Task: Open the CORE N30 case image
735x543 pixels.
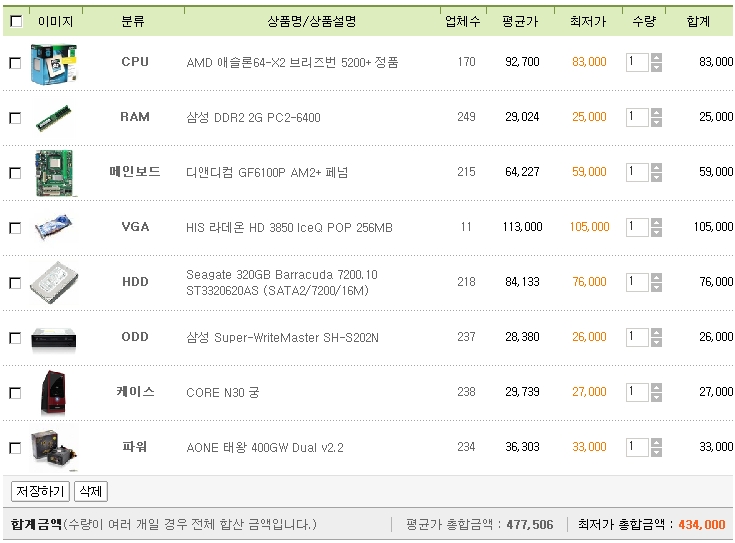Action: (x=53, y=392)
